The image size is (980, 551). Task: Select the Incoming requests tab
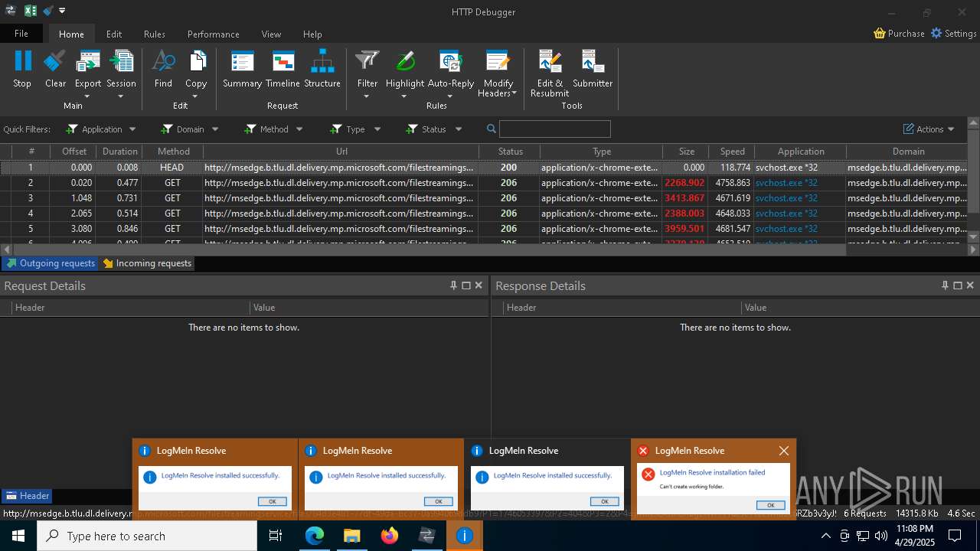[x=147, y=263]
